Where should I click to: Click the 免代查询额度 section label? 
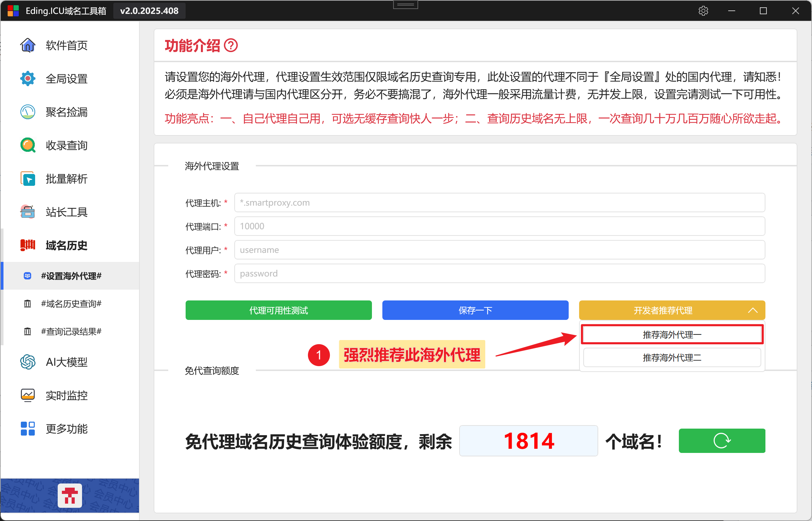[212, 371]
